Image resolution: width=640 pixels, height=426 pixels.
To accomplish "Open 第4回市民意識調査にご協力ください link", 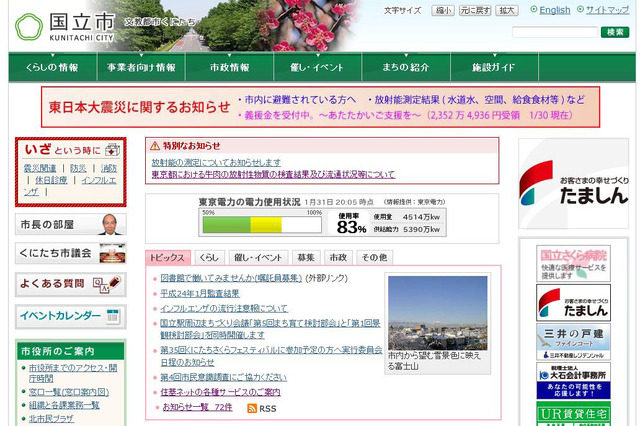I will [x=223, y=377].
